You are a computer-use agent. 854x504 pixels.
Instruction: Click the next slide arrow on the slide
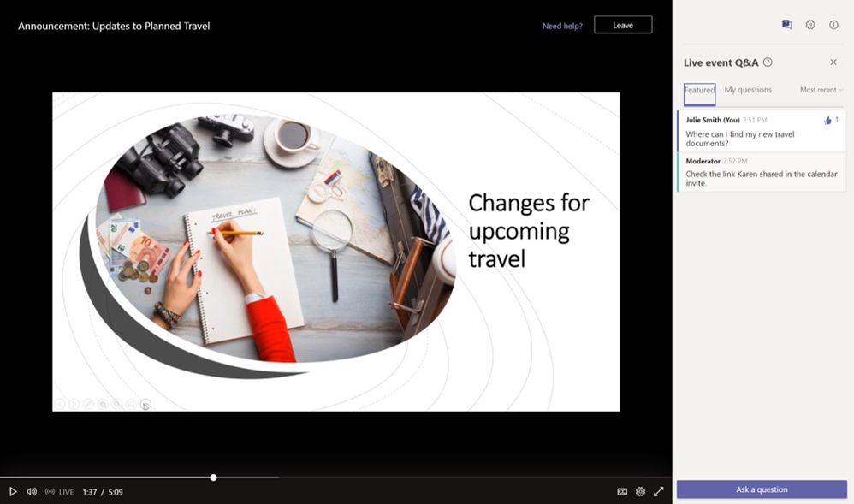74,404
